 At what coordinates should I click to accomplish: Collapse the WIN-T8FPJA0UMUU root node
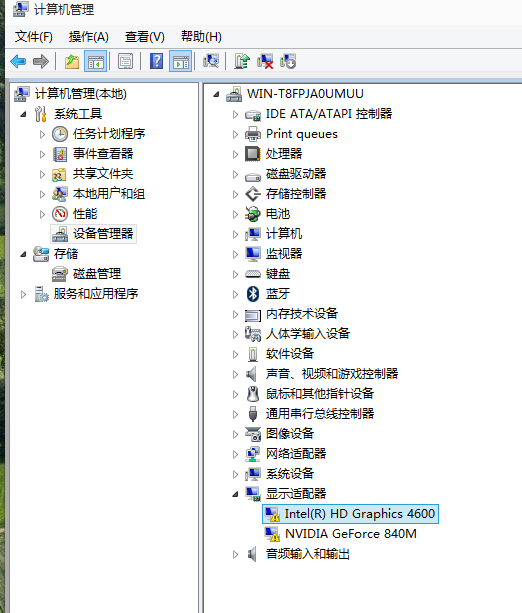[x=216, y=94]
